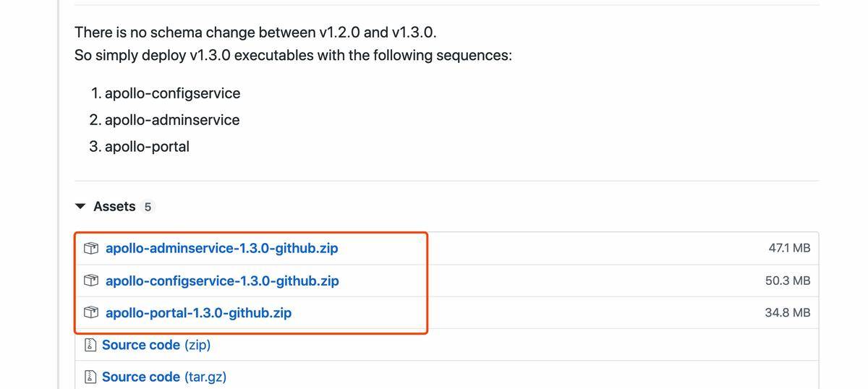Image resolution: width=868 pixels, height=389 pixels.
Task: Click the package icon beside apollo-adminservice zip
Action: (90, 249)
